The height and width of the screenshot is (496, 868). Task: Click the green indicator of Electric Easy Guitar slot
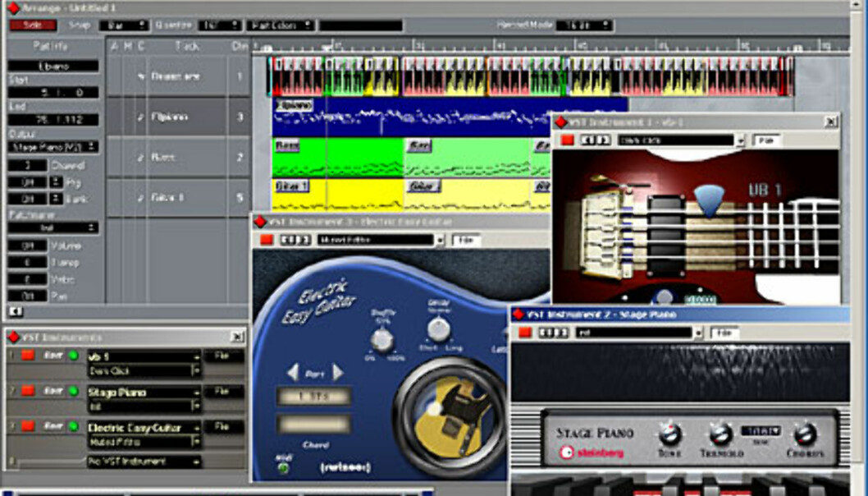(73, 427)
